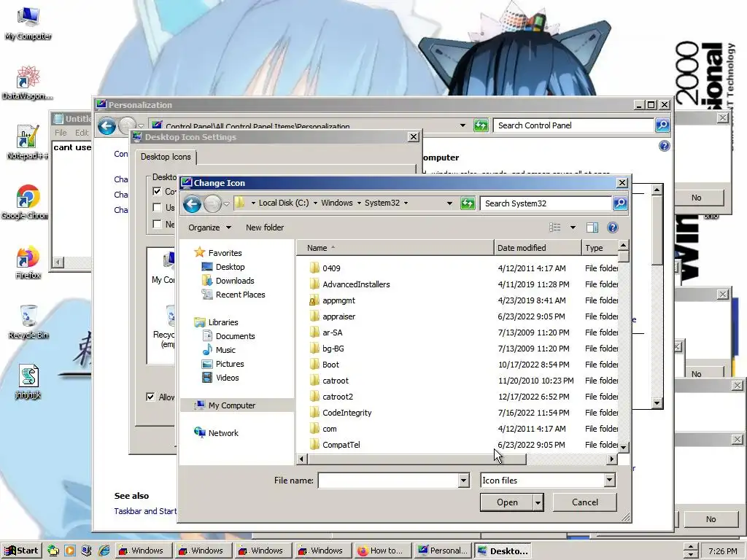
Task: Sort by the Date modified column header
Action: click(538, 248)
